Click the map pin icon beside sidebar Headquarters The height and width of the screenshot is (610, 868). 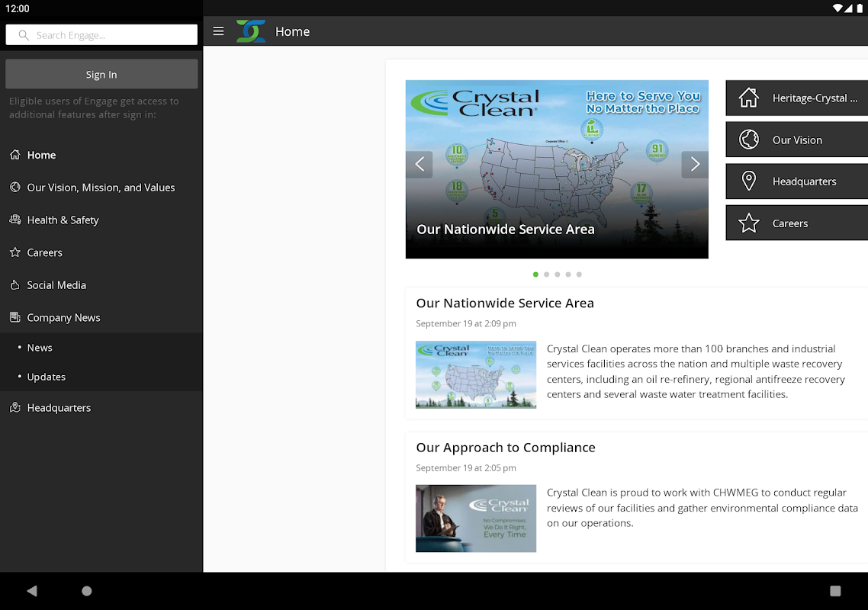[15, 407]
